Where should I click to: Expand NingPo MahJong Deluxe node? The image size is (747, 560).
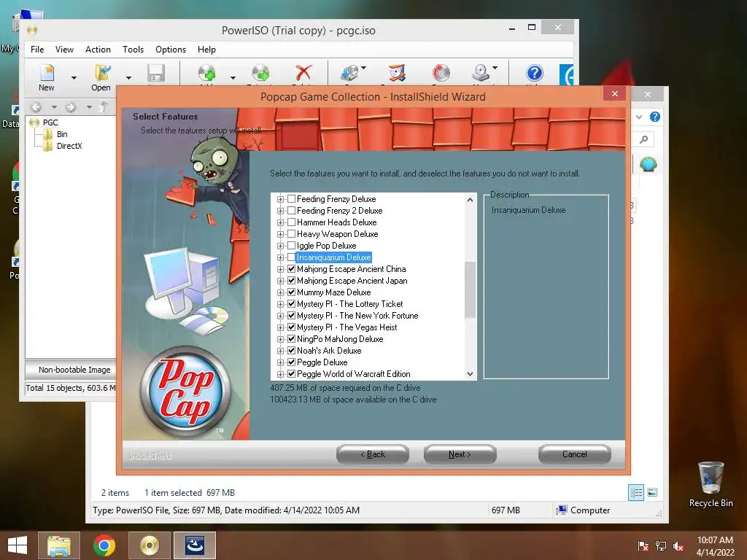pyautogui.click(x=281, y=339)
